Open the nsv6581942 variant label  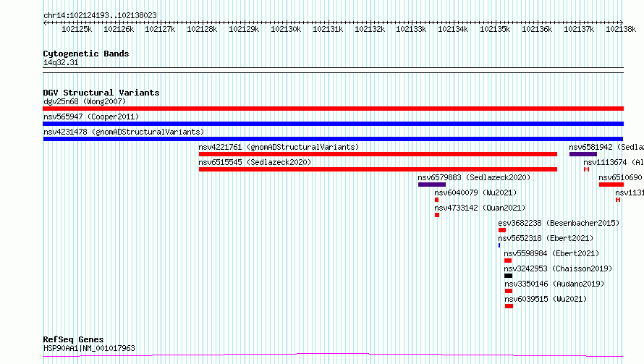point(606,147)
